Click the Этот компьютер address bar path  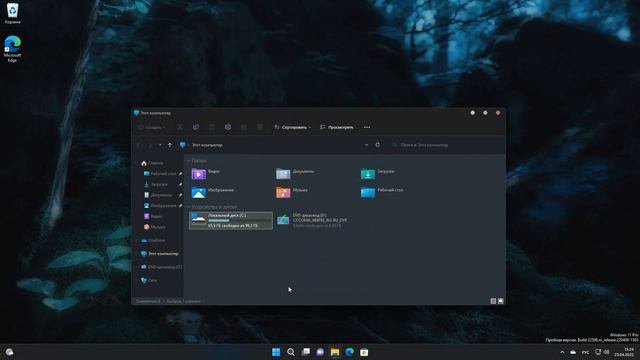[x=207, y=145]
